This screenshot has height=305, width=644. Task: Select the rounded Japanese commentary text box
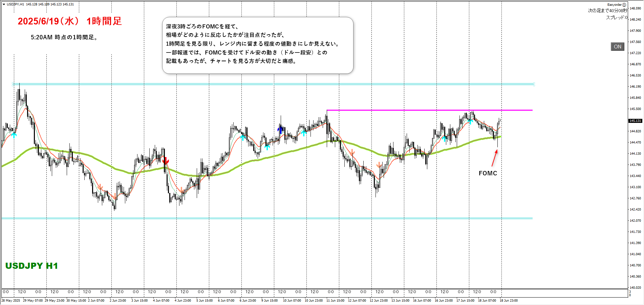pyautogui.click(x=258, y=45)
